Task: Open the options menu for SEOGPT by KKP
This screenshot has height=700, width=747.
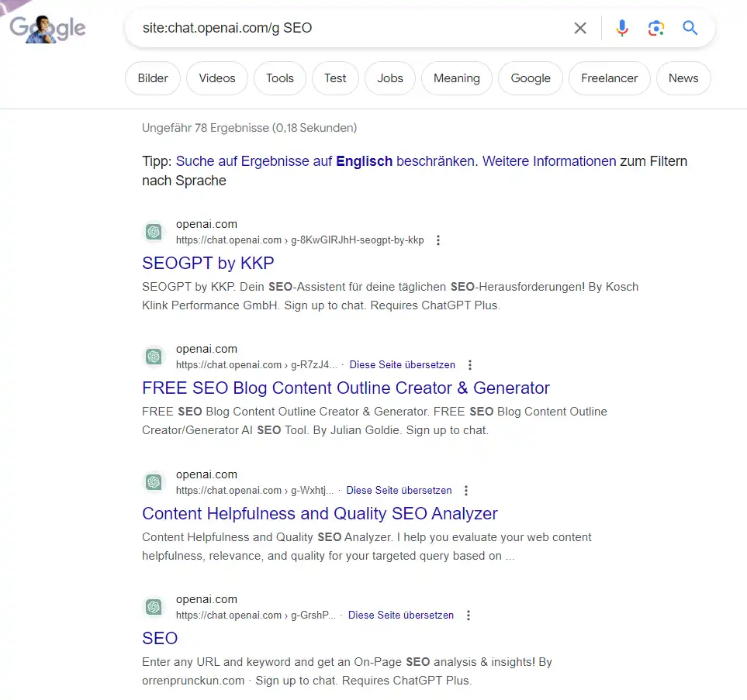Action: click(x=438, y=240)
